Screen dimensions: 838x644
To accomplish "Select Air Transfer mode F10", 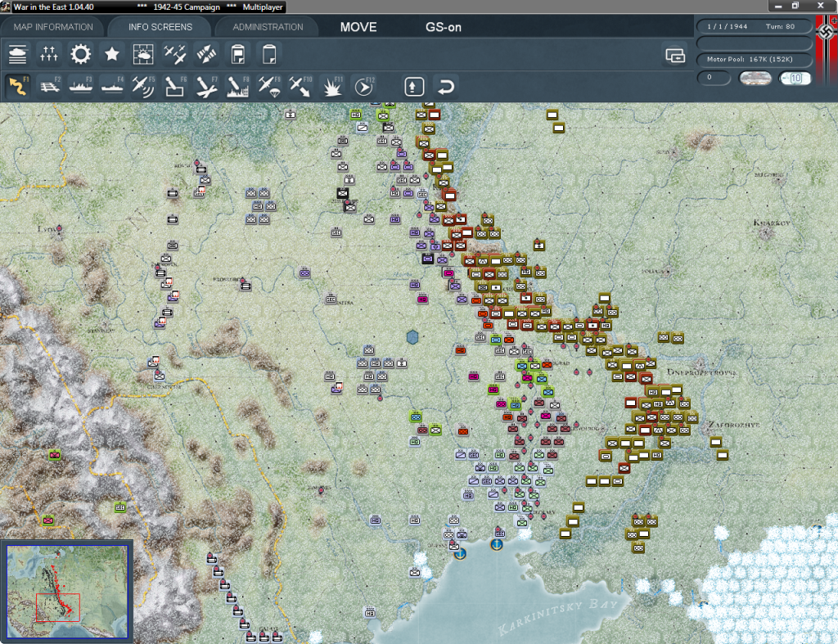I will 300,86.
